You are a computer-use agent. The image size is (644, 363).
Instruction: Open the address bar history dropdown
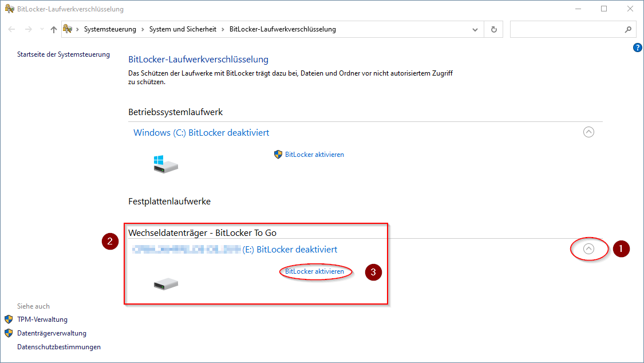pyautogui.click(x=475, y=29)
